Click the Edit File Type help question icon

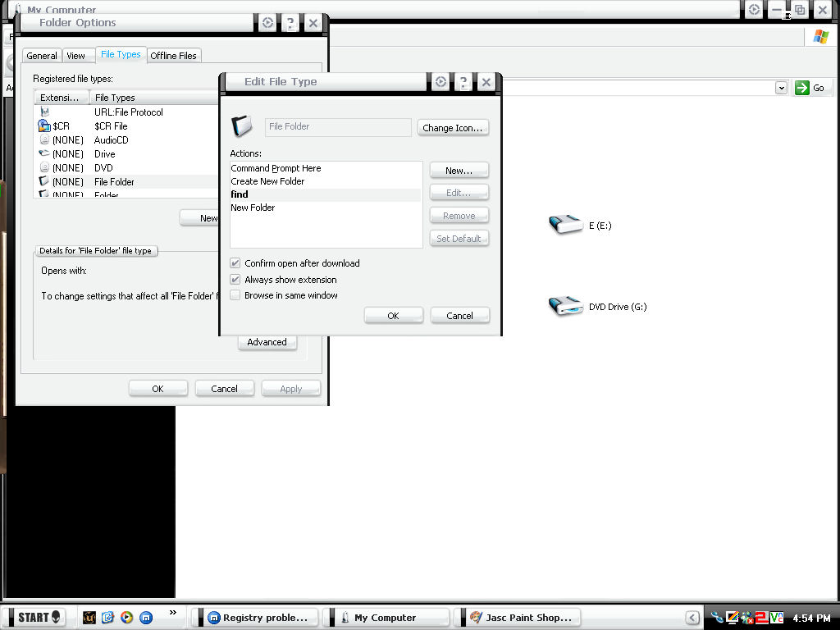(x=463, y=82)
